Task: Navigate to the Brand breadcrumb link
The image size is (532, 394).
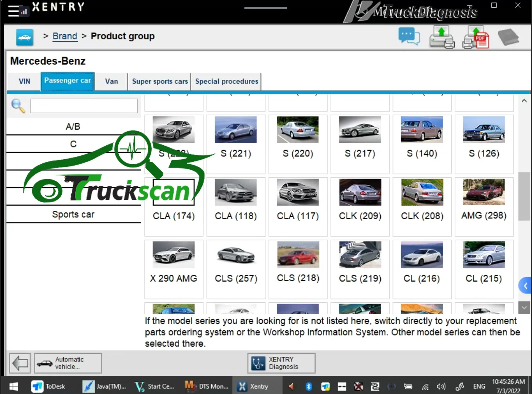Action: pyautogui.click(x=65, y=36)
